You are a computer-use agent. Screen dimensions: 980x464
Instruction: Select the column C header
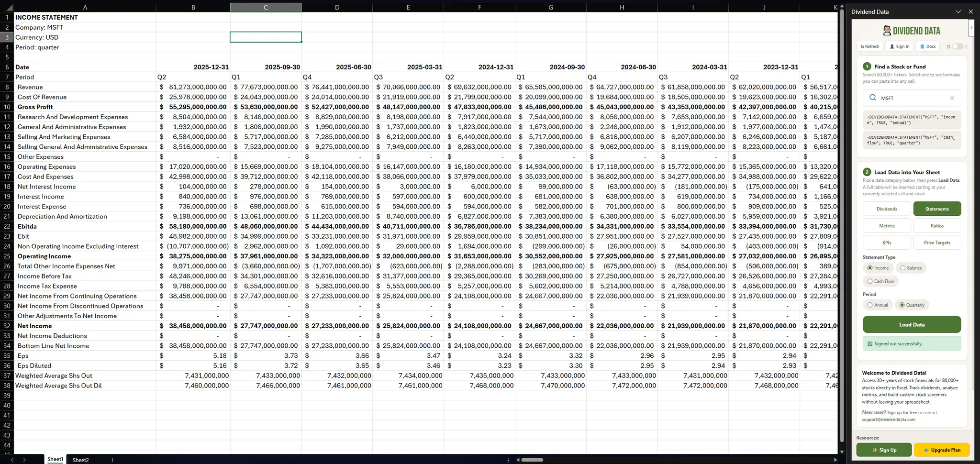266,7
